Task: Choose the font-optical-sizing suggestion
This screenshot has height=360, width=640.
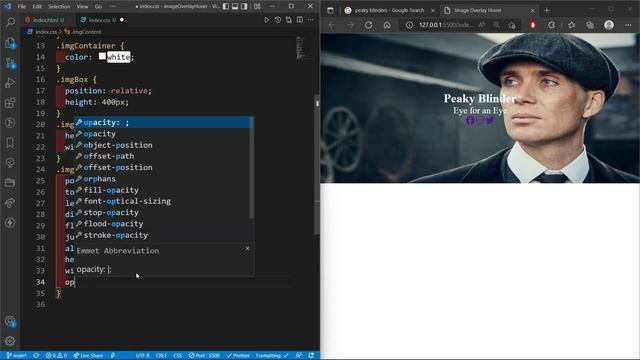Action: click(x=164, y=201)
